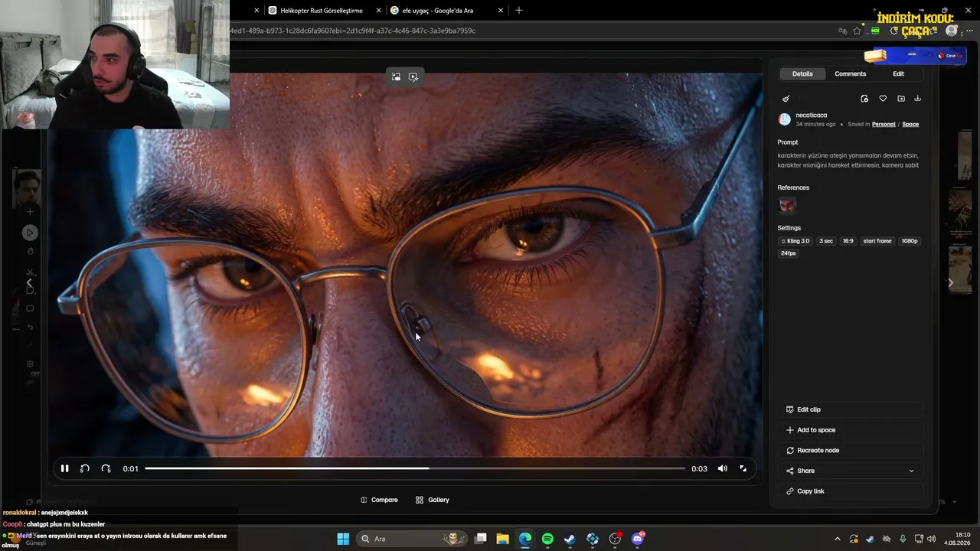Open the Compare view
The width and height of the screenshot is (980, 551).
(x=379, y=500)
